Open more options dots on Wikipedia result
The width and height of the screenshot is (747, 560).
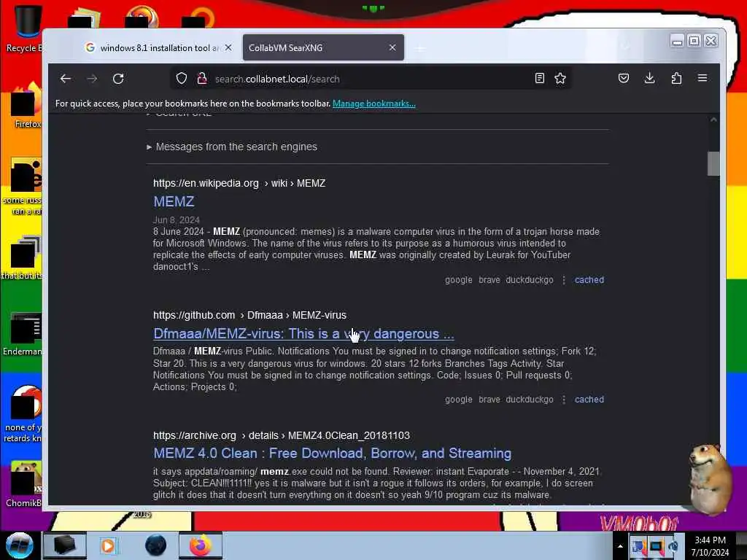564,280
